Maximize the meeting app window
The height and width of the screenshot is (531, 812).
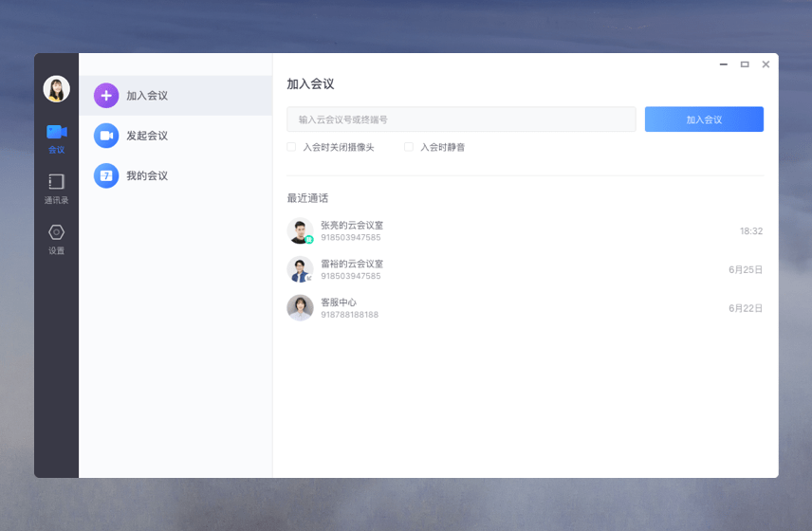click(745, 64)
